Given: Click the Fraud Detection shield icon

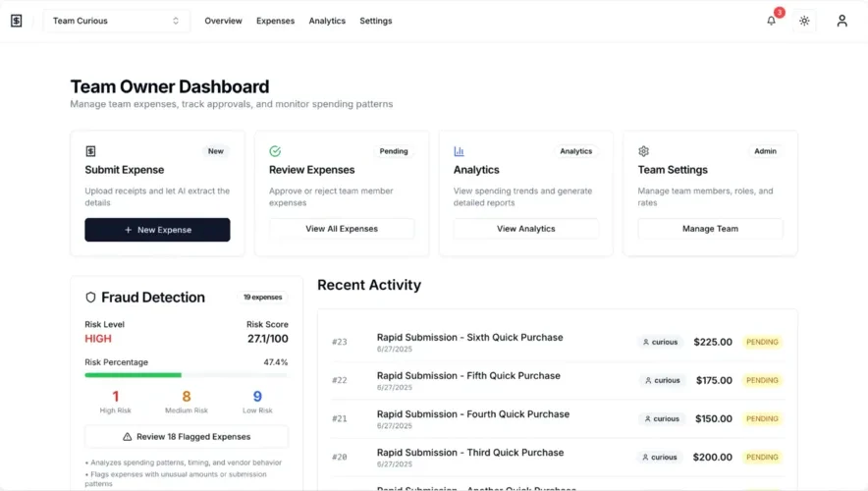Looking at the screenshot, I should click(x=90, y=298).
